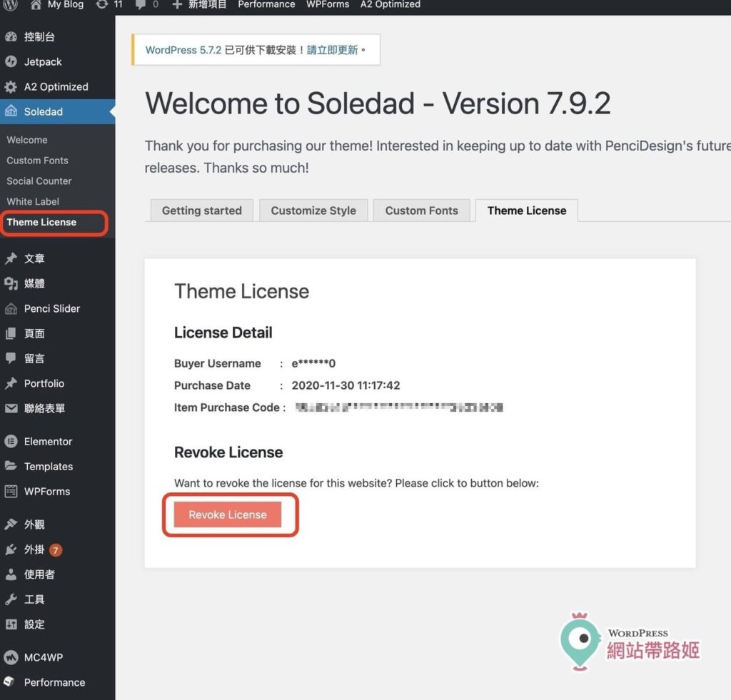This screenshot has width=731, height=700.
Task: Click the 使用者 user icon
Action: [x=11, y=574]
